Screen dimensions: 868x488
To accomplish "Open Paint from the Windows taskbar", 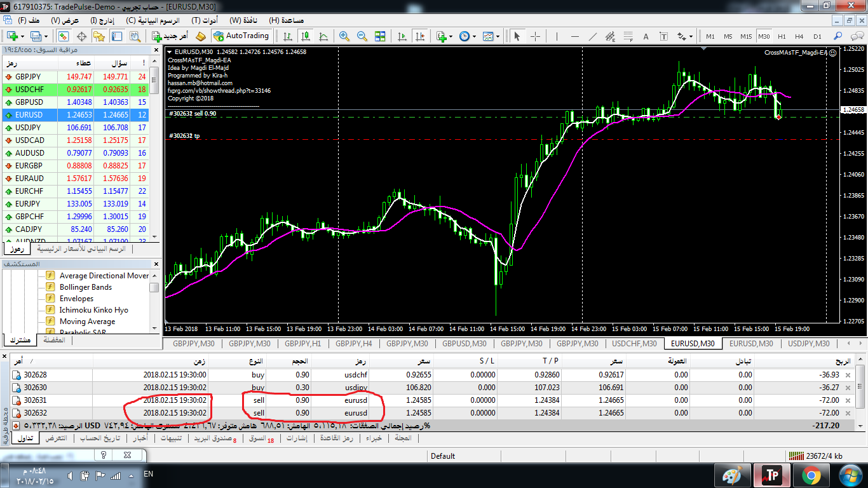I will pos(733,475).
